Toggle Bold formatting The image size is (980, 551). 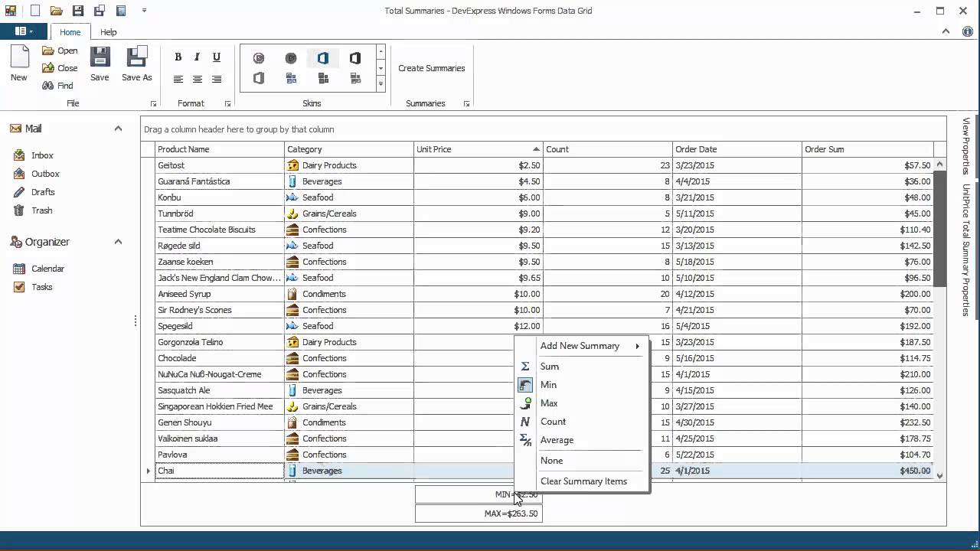178,57
